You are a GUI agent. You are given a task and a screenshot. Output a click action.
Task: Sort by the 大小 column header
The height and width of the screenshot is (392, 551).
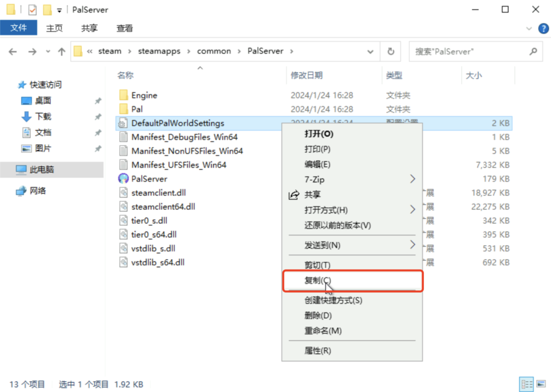474,75
